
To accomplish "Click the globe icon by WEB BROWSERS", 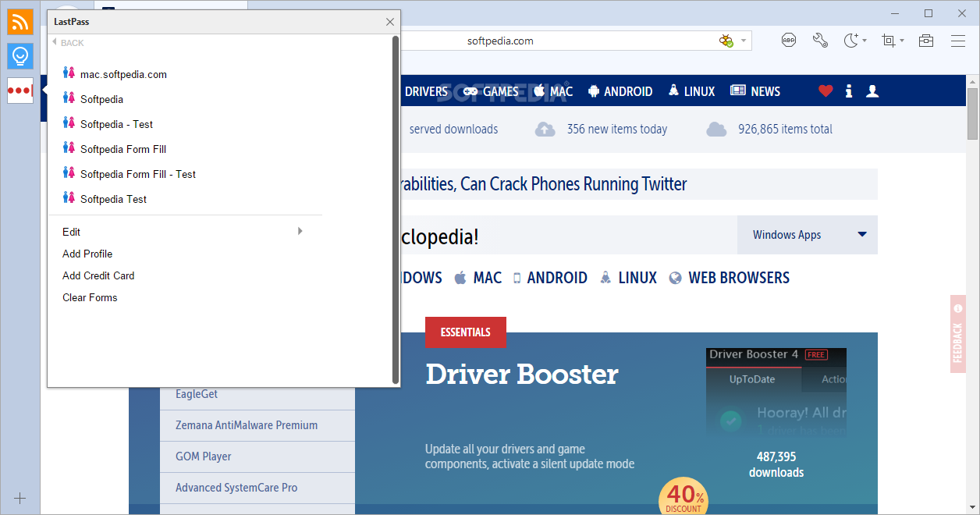I will point(676,278).
